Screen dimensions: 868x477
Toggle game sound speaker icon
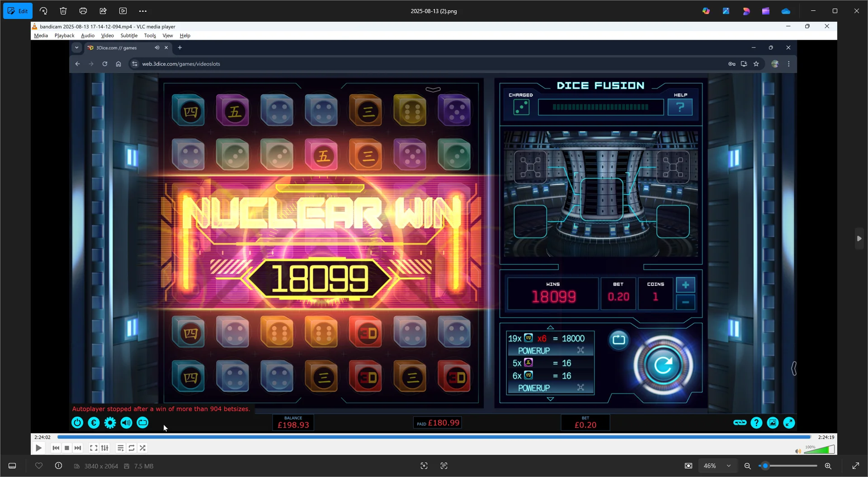click(126, 423)
